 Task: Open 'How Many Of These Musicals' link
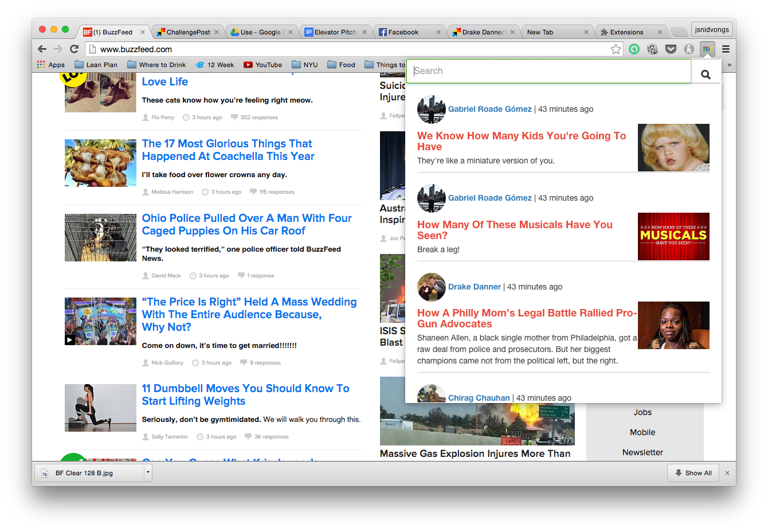pyautogui.click(x=515, y=230)
